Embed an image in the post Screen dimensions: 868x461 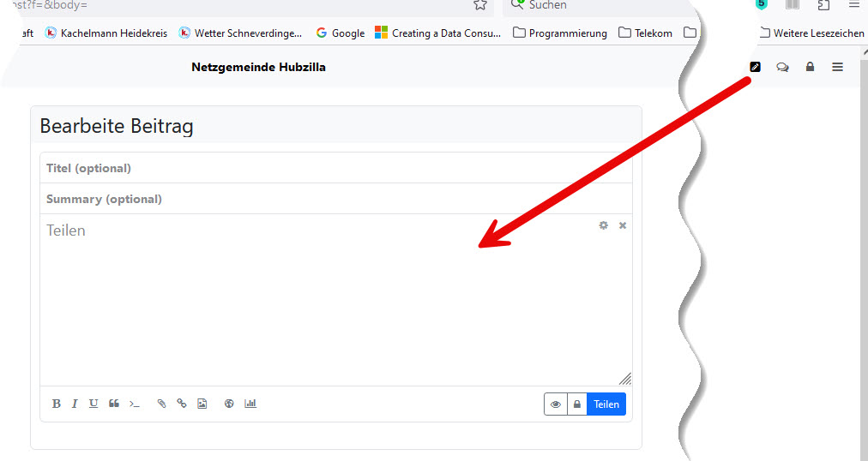click(x=202, y=404)
